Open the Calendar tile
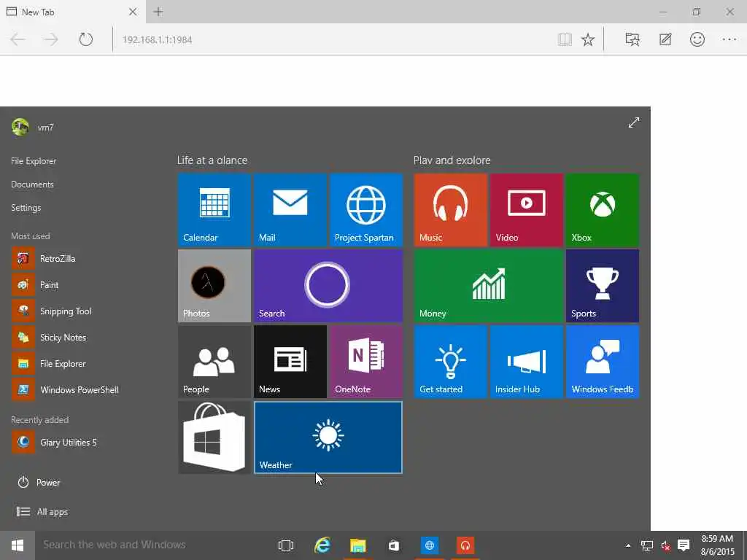Screen dimensions: 747x560 214,210
